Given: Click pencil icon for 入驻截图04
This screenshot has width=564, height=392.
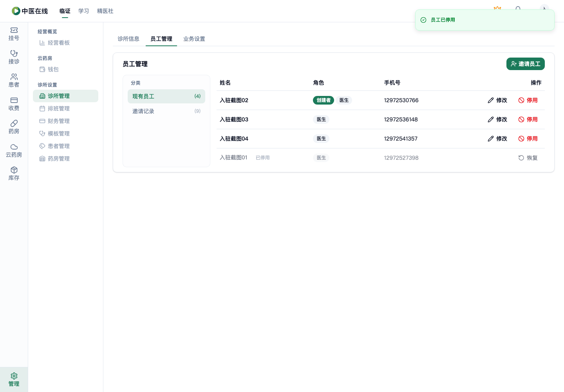Looking at the screenshot, I should point(491,139).
